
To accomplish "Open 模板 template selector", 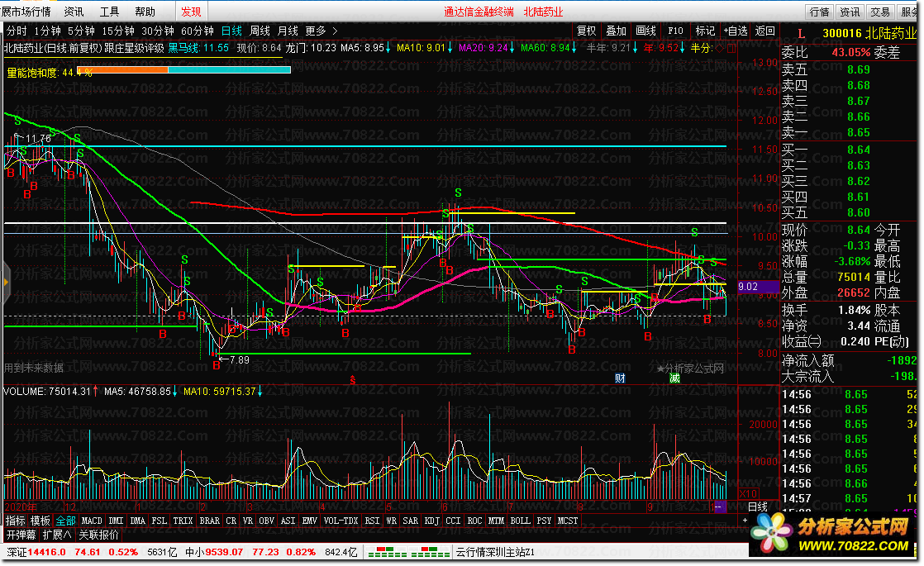I will (40, 521).
